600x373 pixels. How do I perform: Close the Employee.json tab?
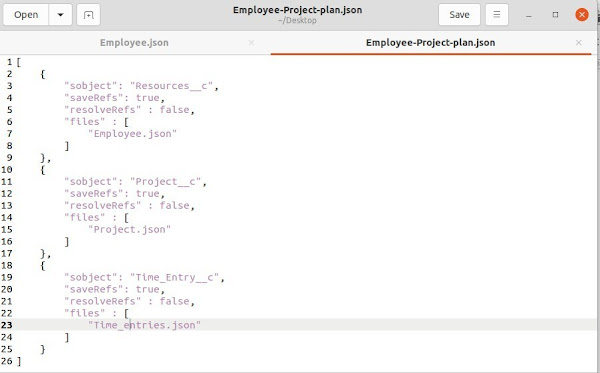pos(251,42)
